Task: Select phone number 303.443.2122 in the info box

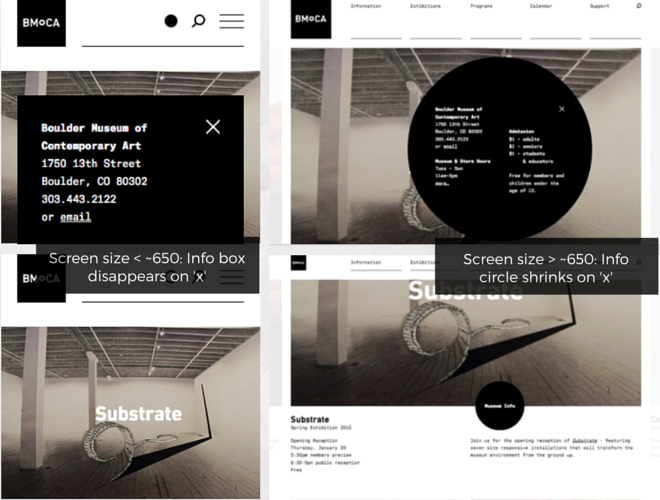Action: tap(79, 199)
